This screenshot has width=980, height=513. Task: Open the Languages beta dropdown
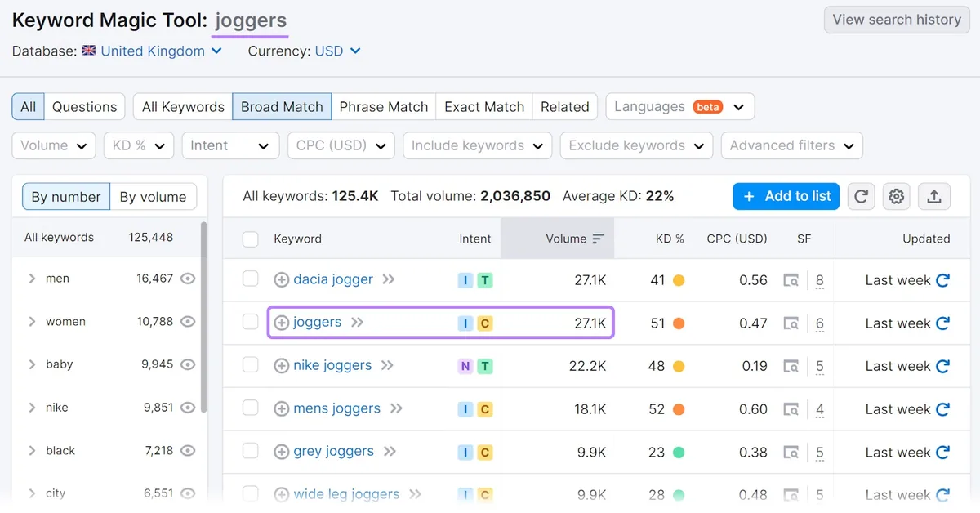coord(680,106)
